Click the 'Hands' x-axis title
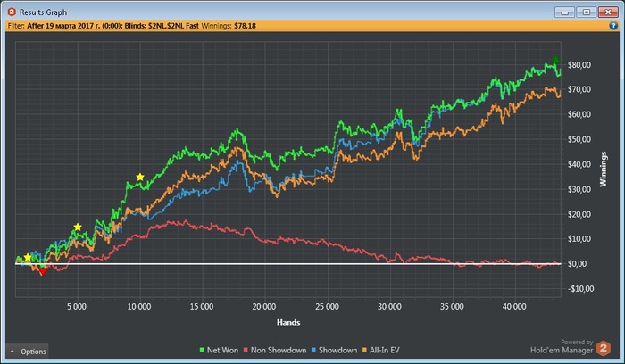 click(288, 322)
